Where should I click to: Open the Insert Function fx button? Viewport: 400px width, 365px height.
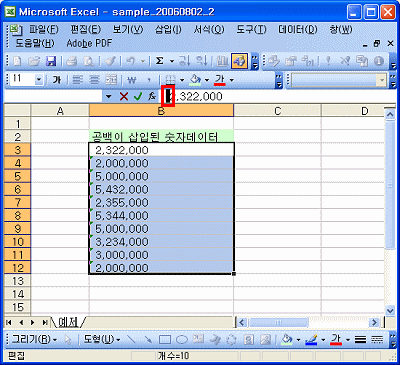(x=152, y=97)
